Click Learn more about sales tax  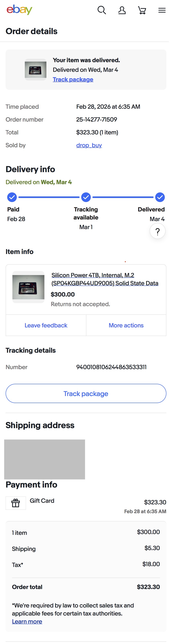click(27, 622)
